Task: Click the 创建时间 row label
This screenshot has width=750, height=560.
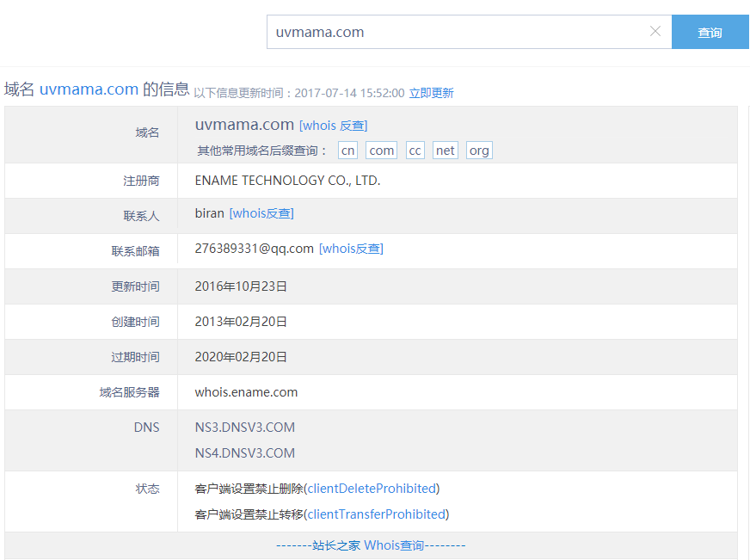Action: tap(135, 322)
